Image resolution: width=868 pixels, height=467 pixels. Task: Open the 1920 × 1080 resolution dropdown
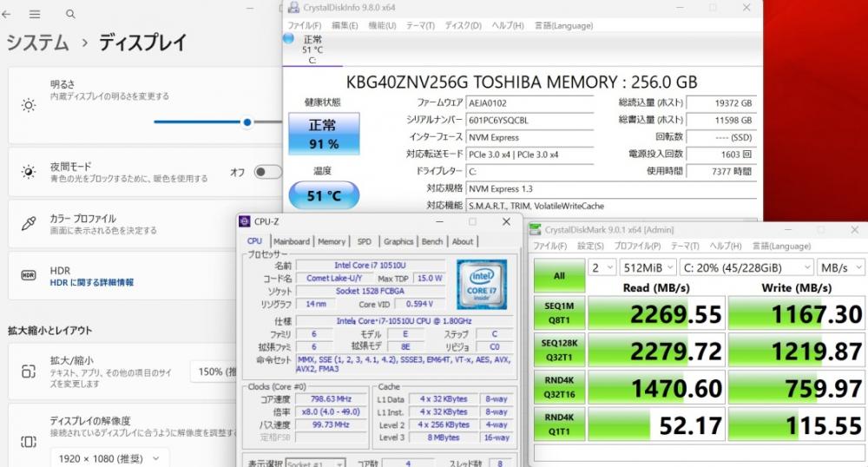pos(110,458)
